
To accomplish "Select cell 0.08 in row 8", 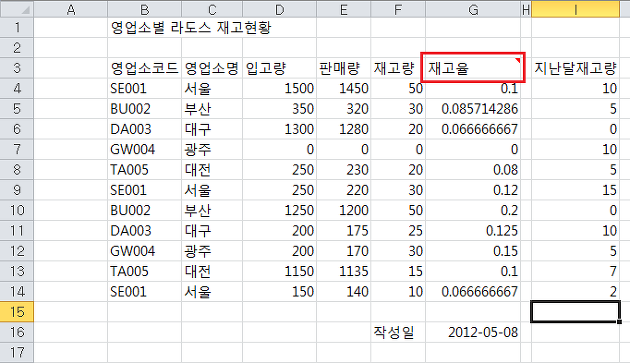I will [473, 170].
